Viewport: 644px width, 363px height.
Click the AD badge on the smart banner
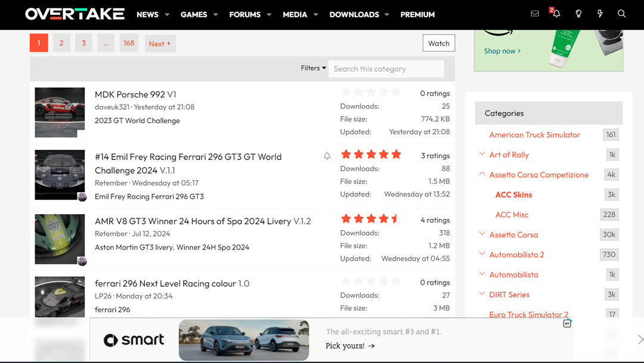click(566, 322)
